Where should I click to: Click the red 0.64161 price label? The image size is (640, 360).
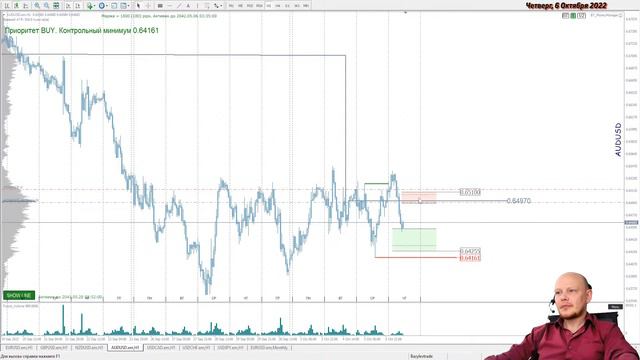470,258
